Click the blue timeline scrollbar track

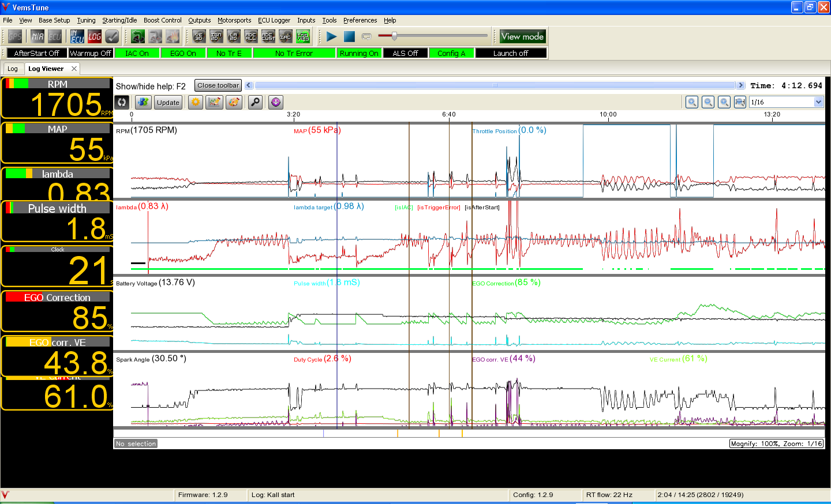(x=495, y=85)
